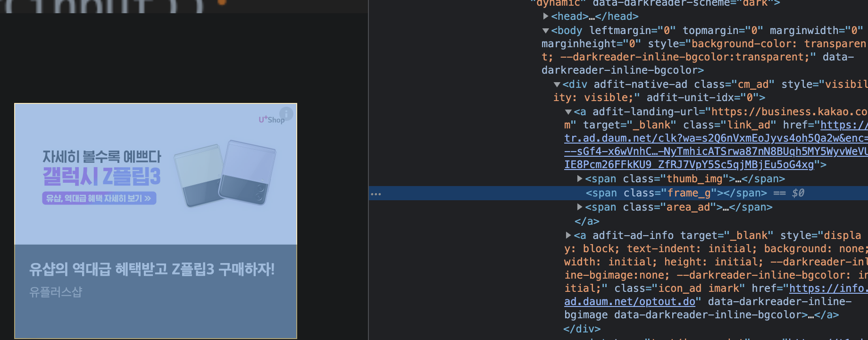The image size is (868, 340).
Task: Click the U+Shop logo in ad
Action: [x=271, y=119]
